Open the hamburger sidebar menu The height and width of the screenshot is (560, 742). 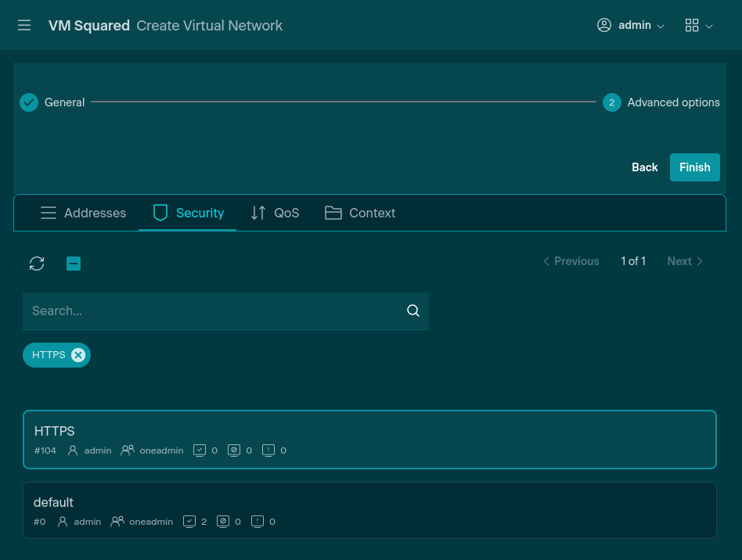point(24,25)
